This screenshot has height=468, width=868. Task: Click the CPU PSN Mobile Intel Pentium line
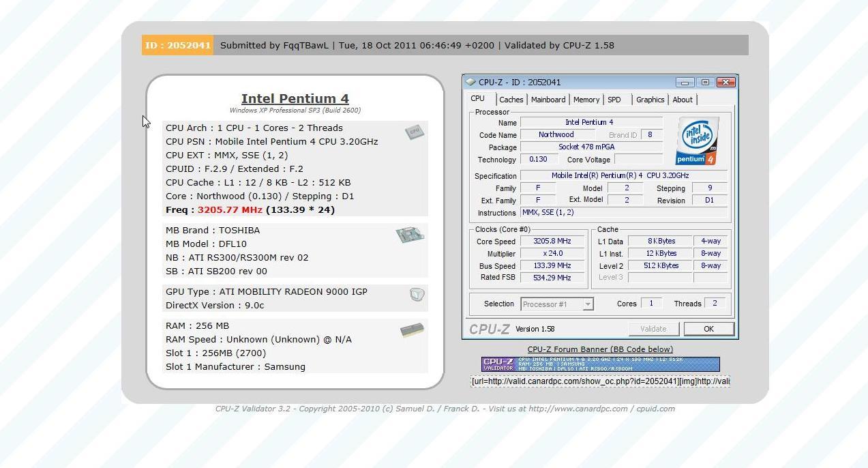(x=271, y=141)
